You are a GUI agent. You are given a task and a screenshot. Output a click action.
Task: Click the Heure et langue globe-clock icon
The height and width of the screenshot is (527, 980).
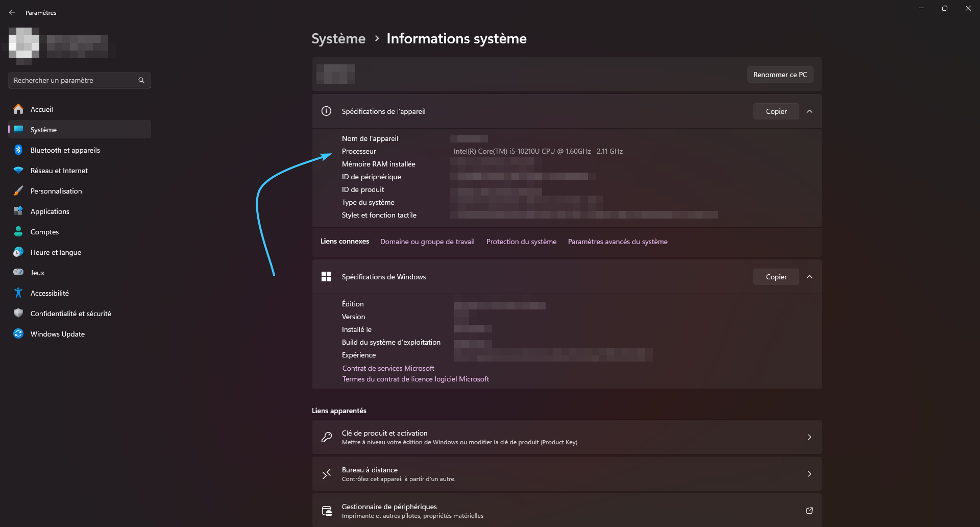click(x=18, y=252)
